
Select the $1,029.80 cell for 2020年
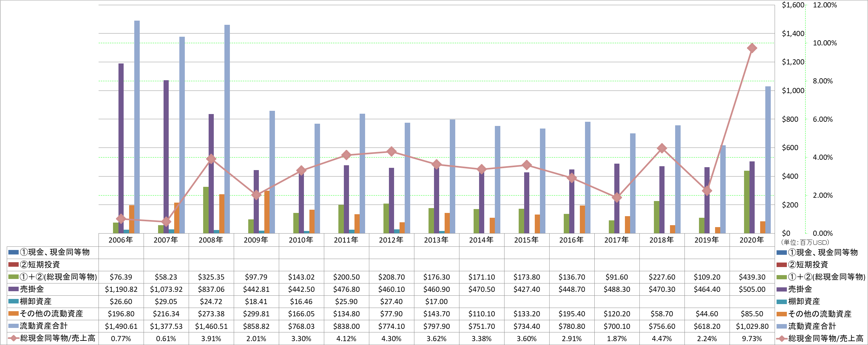pos(752,326)
